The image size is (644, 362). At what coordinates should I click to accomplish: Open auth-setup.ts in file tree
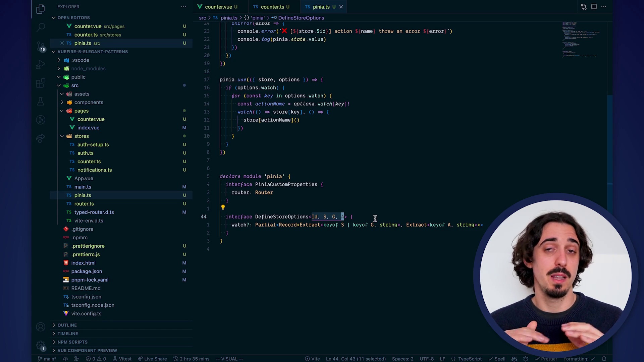tap(93, 144)
